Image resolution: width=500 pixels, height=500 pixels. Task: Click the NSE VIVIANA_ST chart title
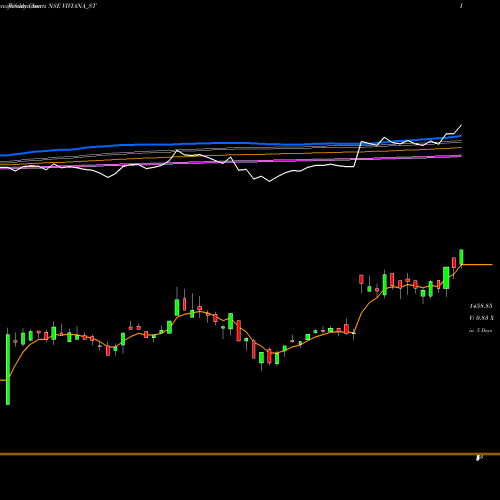pos(72,6)
